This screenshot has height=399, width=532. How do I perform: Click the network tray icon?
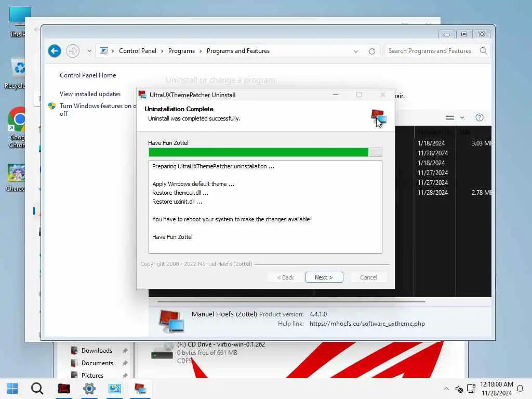pos(471,389)
